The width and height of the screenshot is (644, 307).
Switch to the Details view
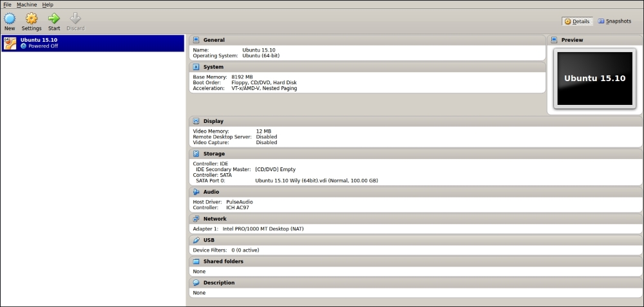[577, 21]
